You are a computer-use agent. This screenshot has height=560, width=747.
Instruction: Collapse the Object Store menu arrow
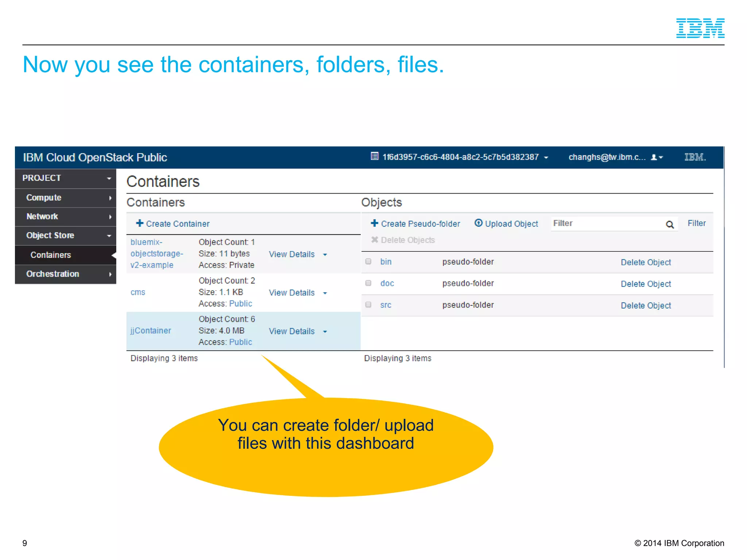pos(109,236)
